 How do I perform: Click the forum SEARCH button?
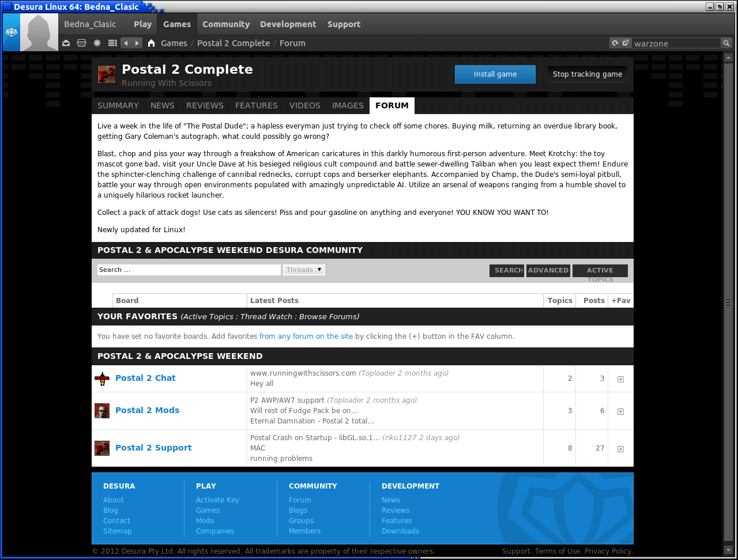point(507,271)
